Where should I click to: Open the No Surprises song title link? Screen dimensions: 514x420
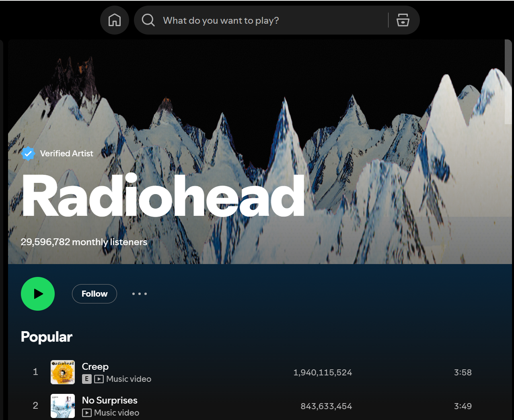coord(110,400)
